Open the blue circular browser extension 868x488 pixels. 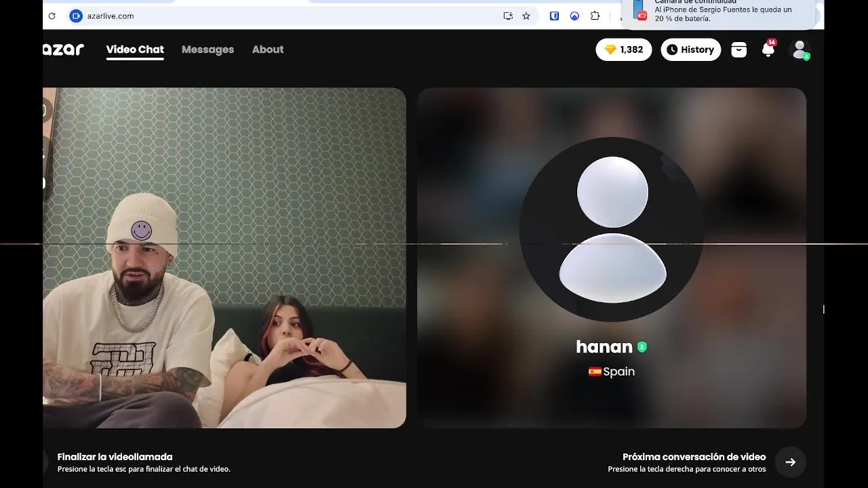tap(574, 16)
